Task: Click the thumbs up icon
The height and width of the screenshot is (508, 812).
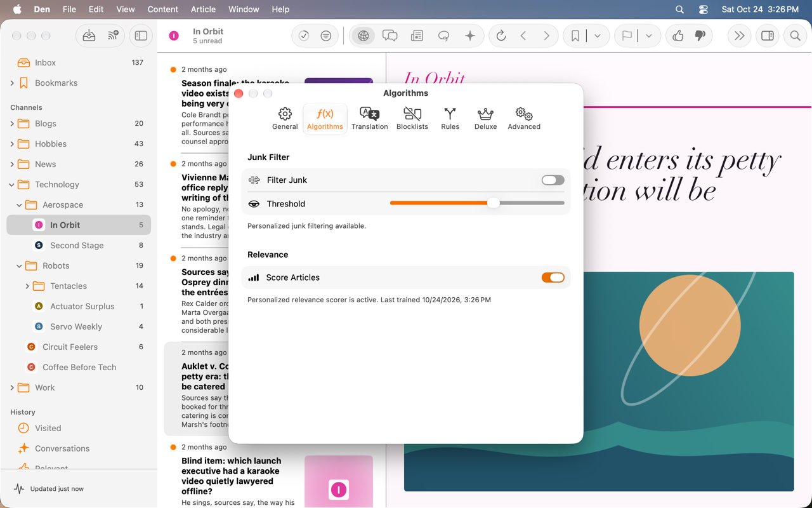Action: point(678,36)
